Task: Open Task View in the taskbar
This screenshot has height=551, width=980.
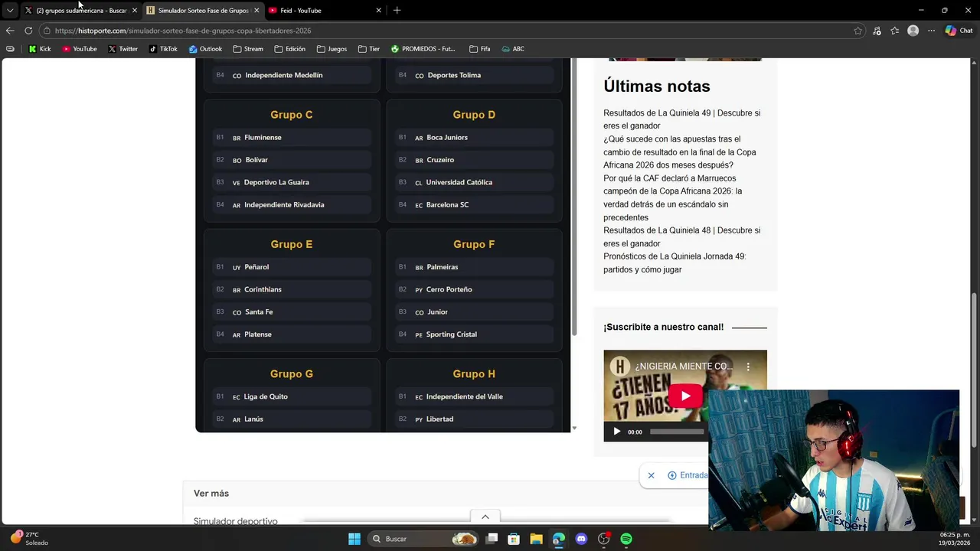Action: [x=492, y=539]
